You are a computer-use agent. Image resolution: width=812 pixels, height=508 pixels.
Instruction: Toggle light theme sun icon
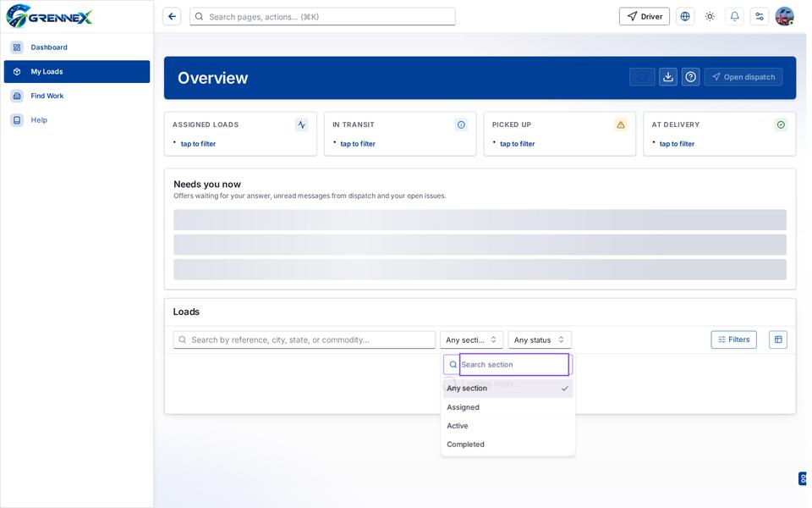[710, 17]
